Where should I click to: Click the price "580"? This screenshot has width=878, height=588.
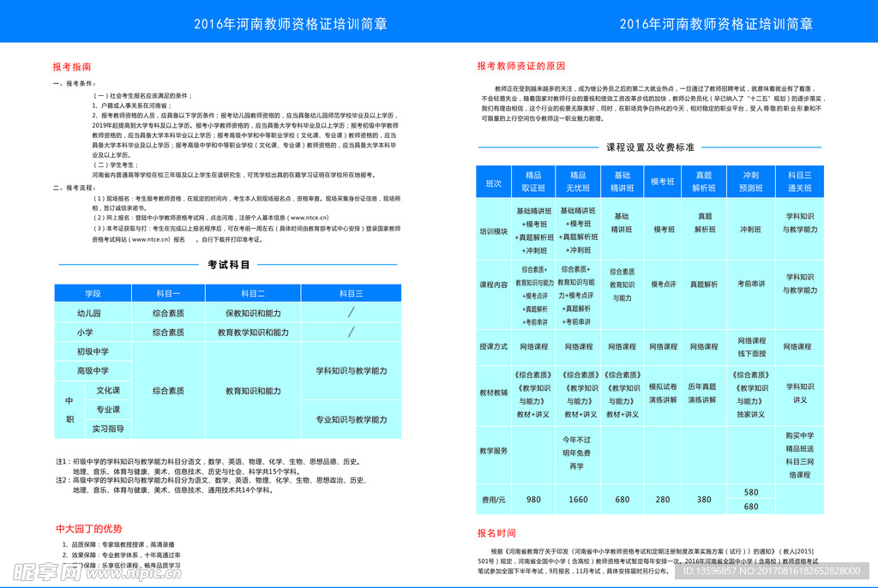(751, 492)
